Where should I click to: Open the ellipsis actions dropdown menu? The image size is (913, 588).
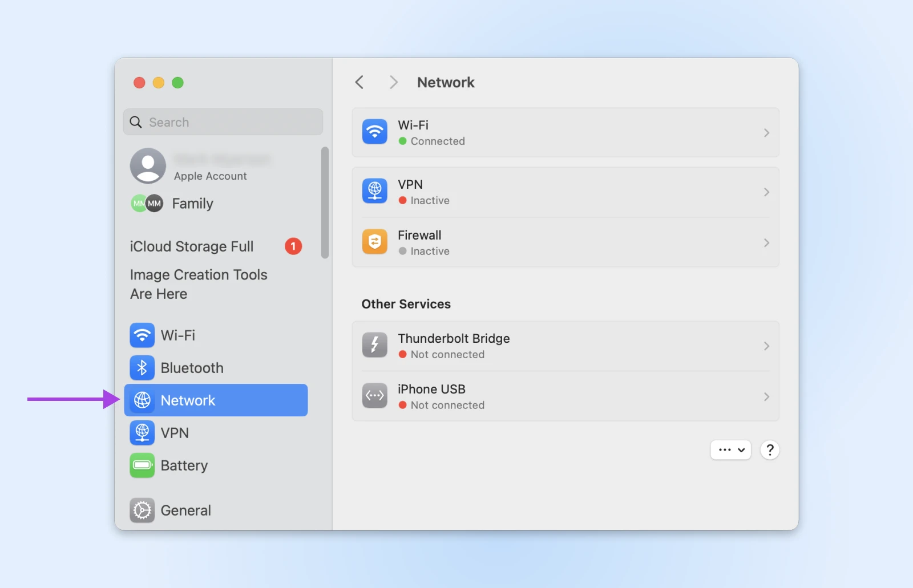click(x=730, y=450)
